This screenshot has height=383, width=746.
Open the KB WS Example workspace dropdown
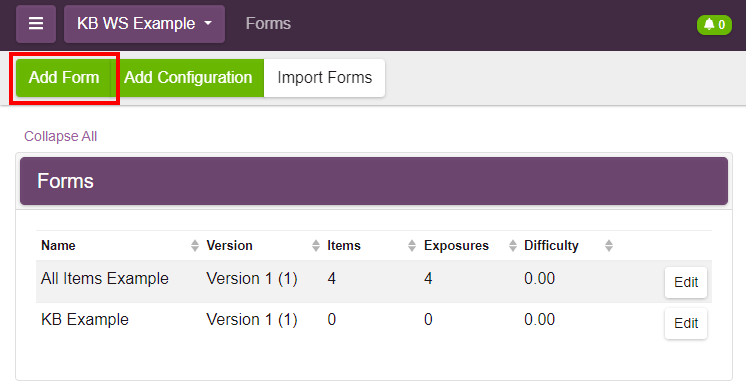144,24
